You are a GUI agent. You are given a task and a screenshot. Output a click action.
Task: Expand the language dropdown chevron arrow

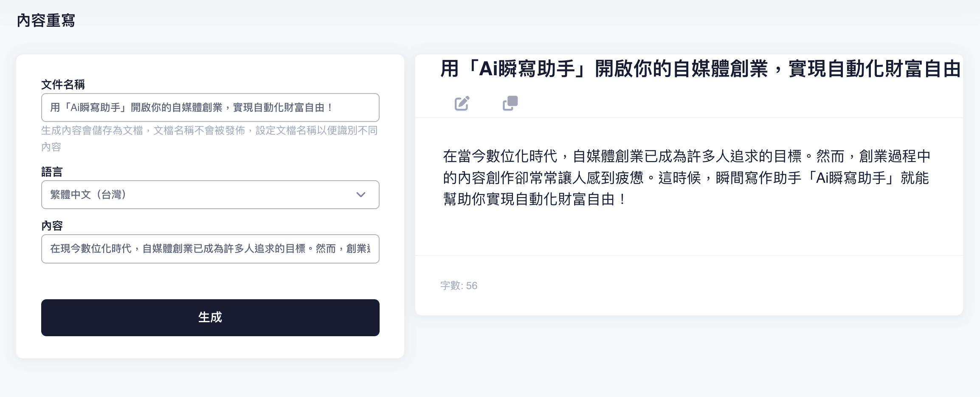pyautogui.click(x=361, y=195)
